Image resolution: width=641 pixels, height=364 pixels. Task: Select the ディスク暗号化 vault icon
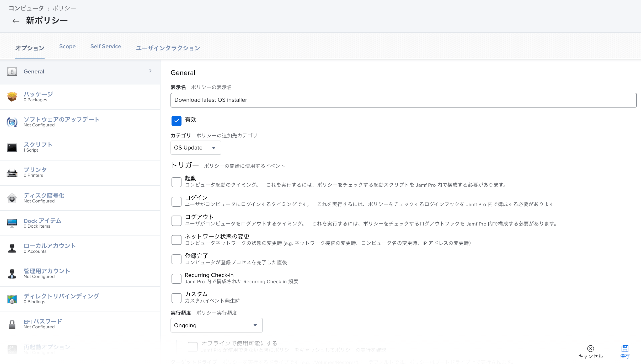click(x=12, y=198)
